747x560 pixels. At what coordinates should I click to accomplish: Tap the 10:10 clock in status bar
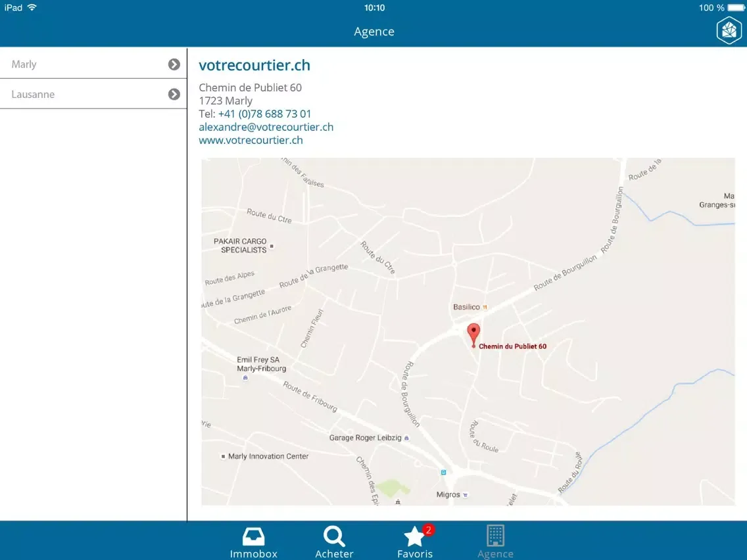pos(374,8)
